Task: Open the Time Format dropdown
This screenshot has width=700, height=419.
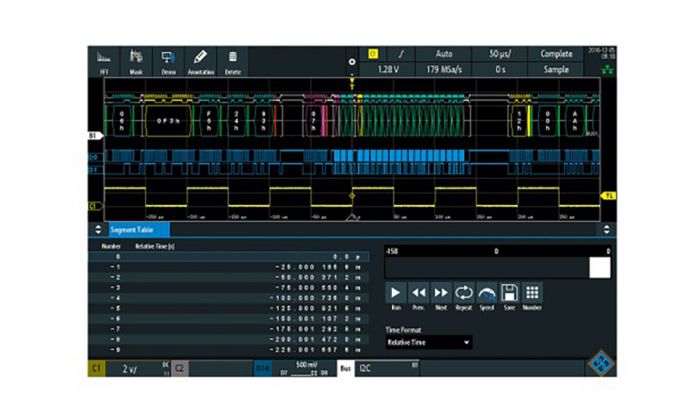Action: pos(428,342)
